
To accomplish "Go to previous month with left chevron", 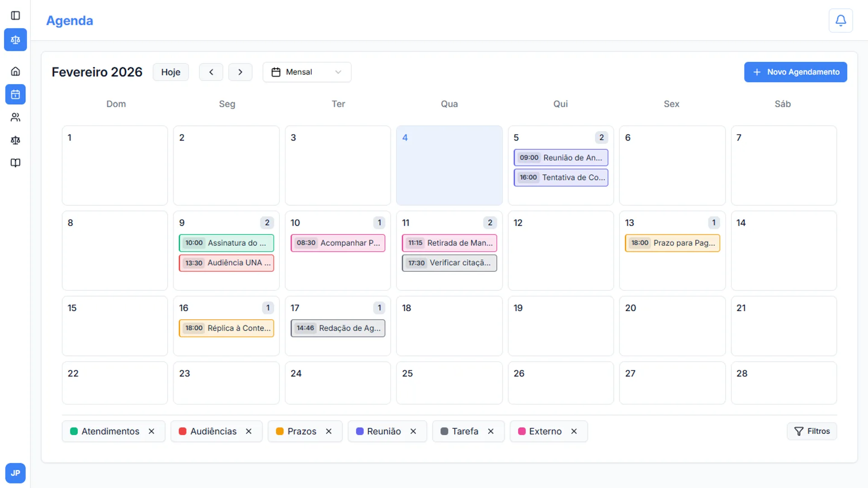I will [x=211, y=72].
